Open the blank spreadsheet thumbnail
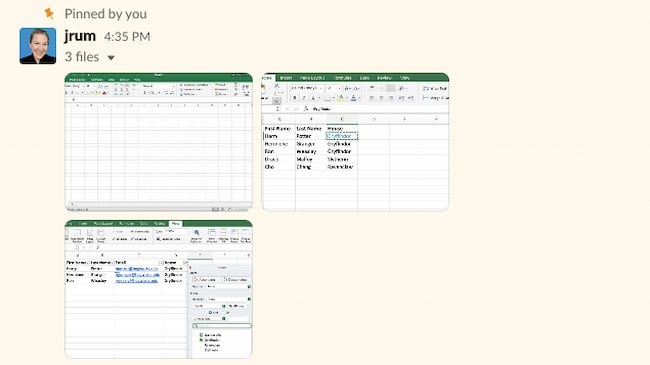 coord(158,142)
